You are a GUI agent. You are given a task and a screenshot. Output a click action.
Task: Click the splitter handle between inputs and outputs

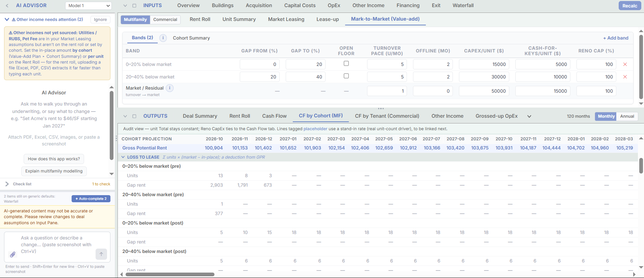click(381, 109)
